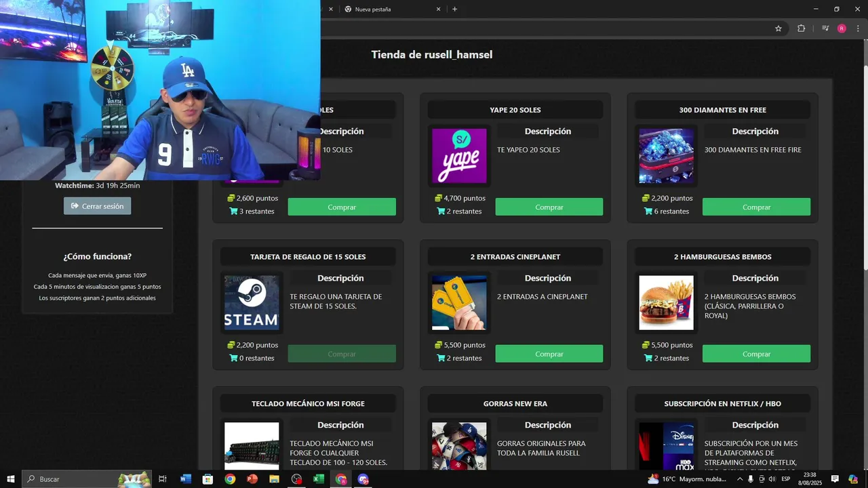Show hidden system tray icons
Viewport: 868px width, 488px height.
pyautogui.click(x=740, y=479)
